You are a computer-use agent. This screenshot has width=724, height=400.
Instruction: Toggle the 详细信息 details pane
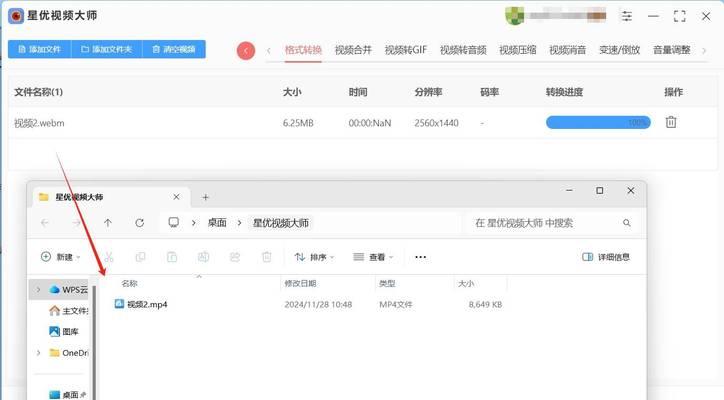(606, 257)
